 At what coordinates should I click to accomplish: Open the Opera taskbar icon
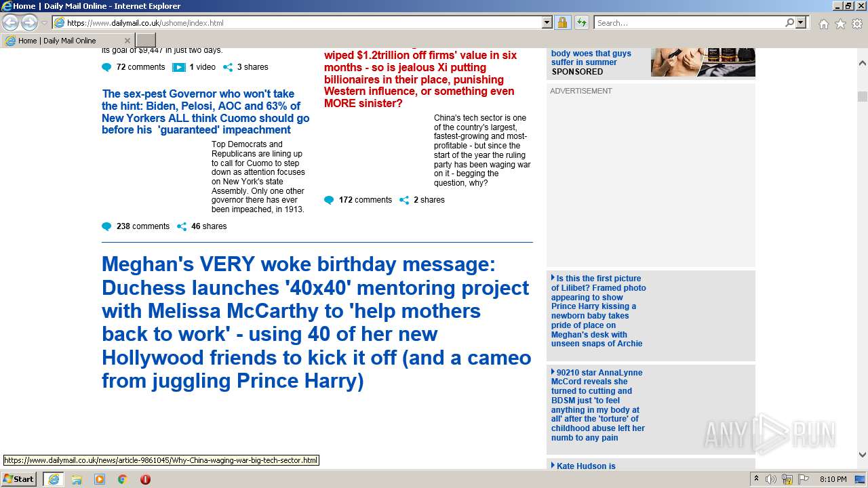coord(145,479)
